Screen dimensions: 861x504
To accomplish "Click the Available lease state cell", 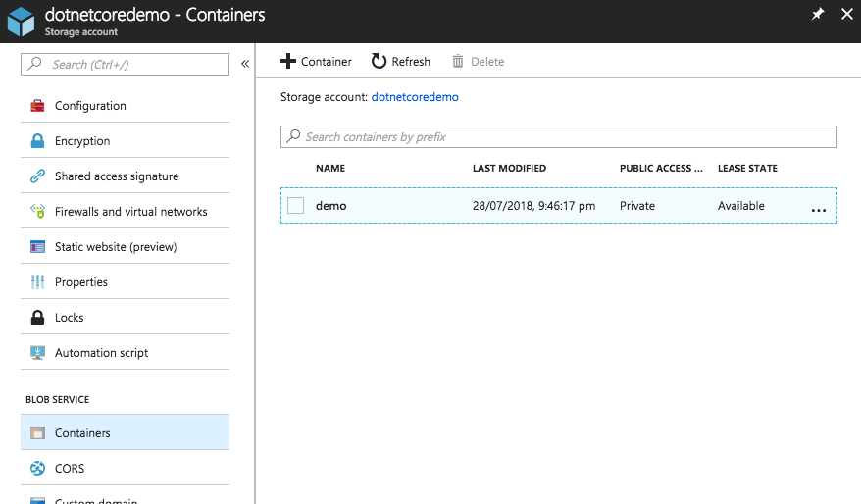I will click(740, 206).
